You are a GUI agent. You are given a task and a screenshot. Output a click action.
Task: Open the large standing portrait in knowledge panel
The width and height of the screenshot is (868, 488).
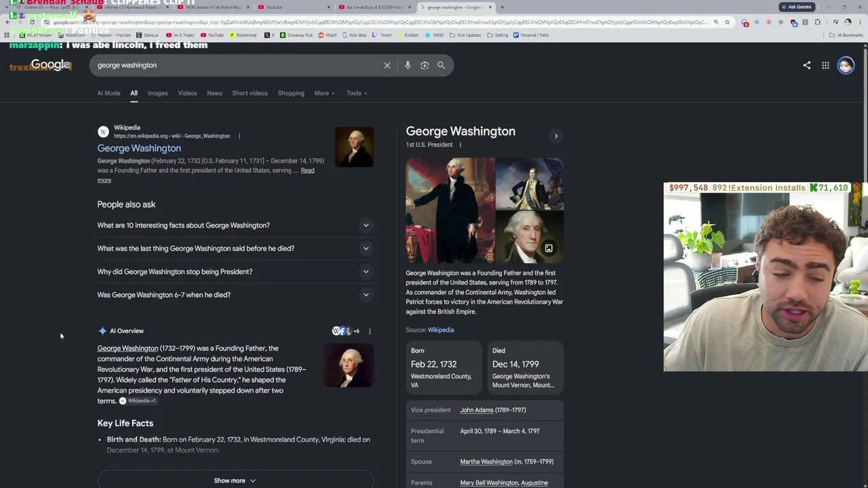[450, 210]
